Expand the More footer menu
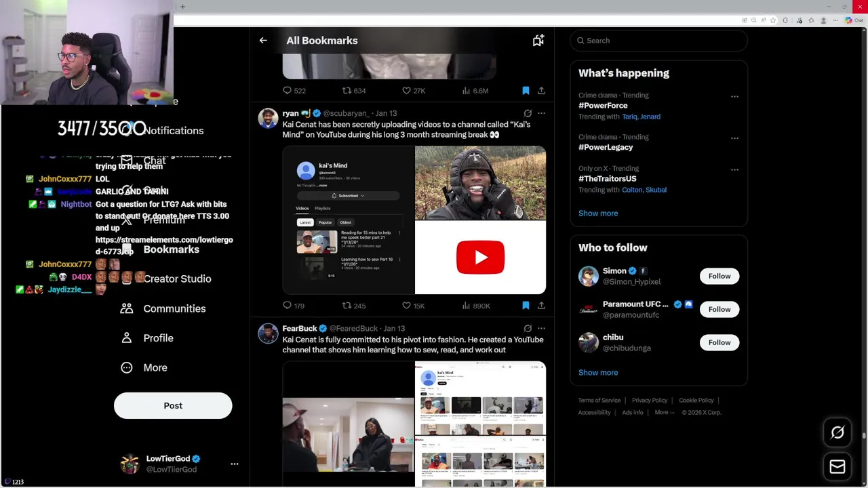868x488 pixels. click(x=665, y=412)
